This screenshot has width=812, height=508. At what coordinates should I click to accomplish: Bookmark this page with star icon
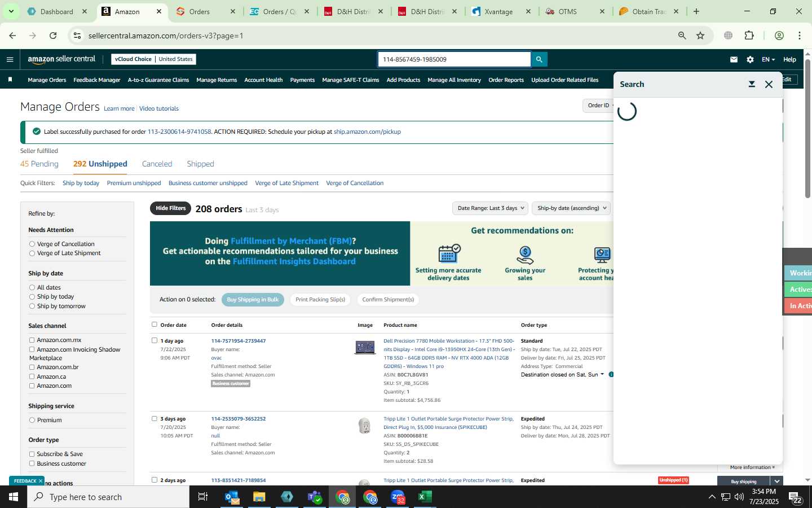[x=700, y=36]
